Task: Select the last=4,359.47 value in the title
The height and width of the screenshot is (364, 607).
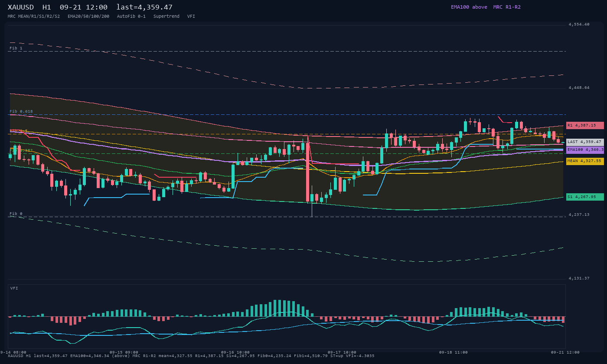Action: click(144, 7)
